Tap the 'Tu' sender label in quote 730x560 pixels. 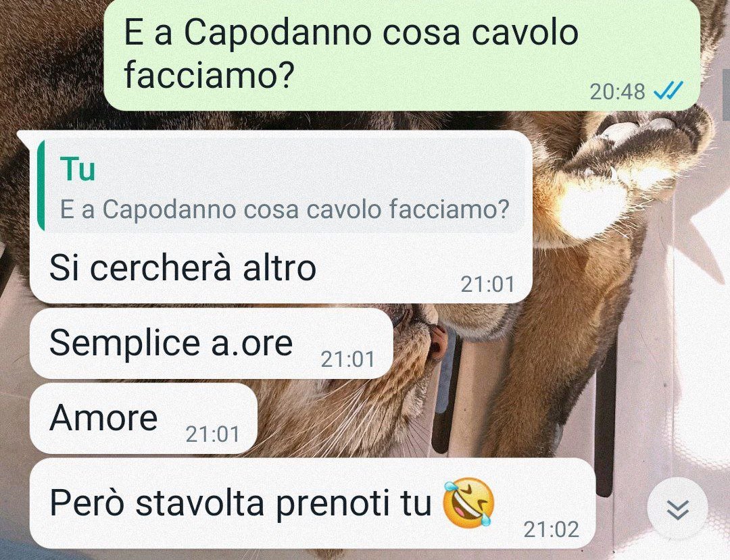(78, 170)
